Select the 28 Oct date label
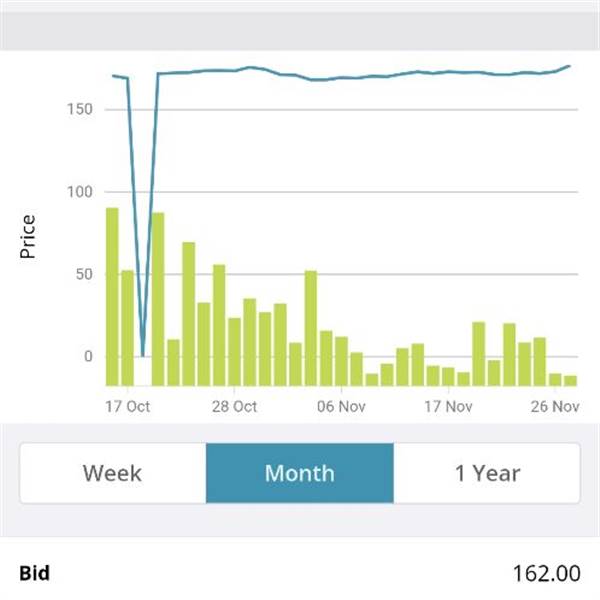600x600 pixels. point(235,407)
